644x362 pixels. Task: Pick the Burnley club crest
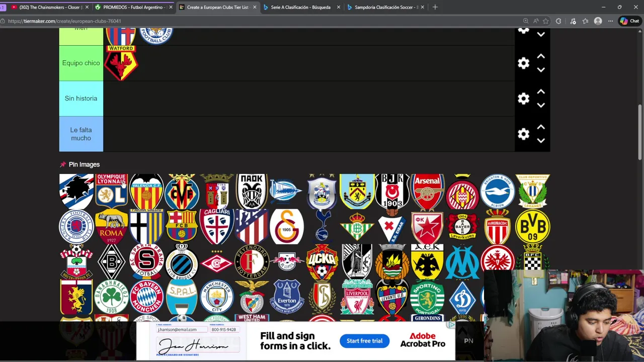357,192
